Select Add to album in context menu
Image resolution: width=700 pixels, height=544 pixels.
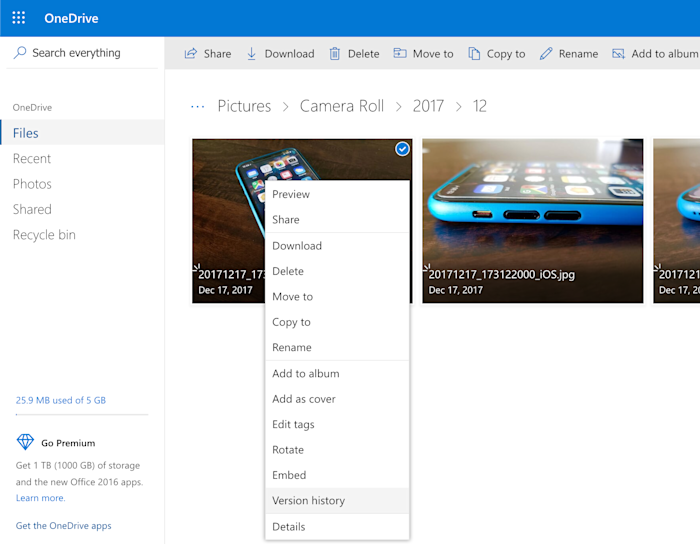(x=337, y=374)
